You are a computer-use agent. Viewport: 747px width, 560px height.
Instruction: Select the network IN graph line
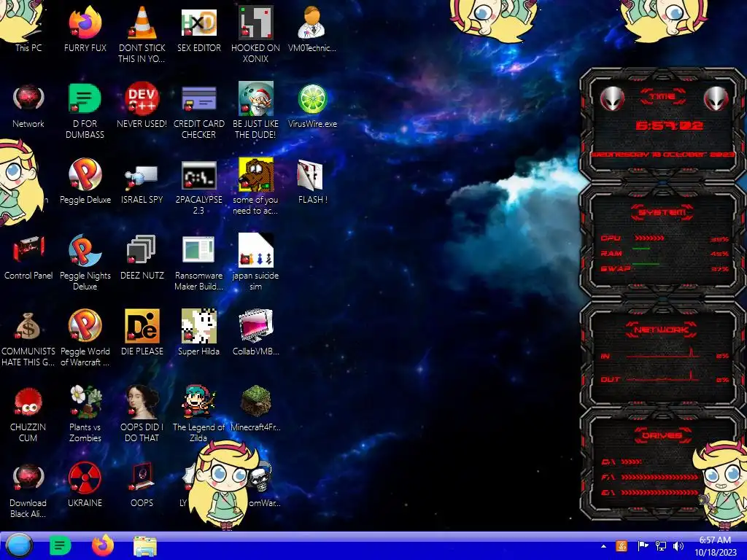coord(662,354)
